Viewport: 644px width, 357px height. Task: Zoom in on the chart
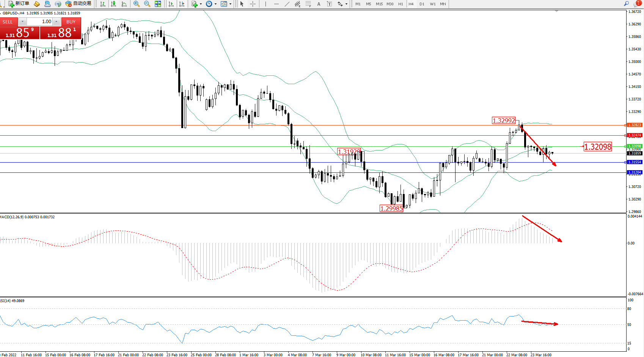point(137,4)
